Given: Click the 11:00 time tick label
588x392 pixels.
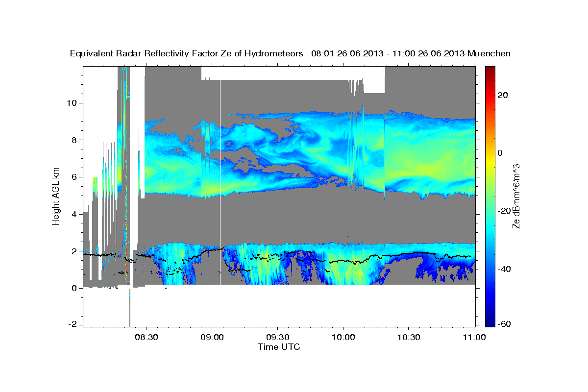Looking at the screenshot, I should point(475,337).
